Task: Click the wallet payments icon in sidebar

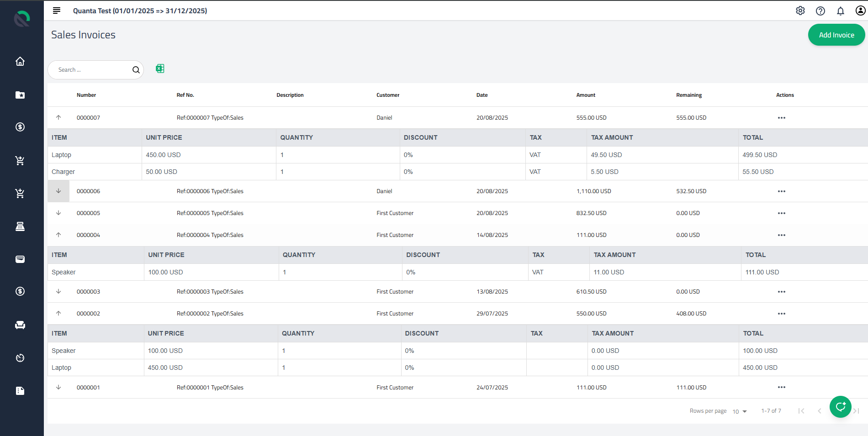Action: click(x=20, y=259)
